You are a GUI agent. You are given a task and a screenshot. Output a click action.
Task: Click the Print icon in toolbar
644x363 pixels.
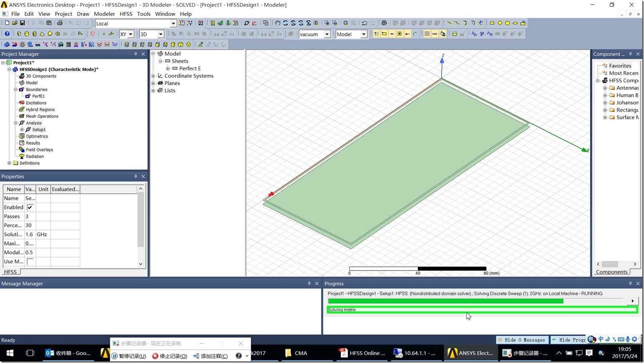(x=60, y=23)
